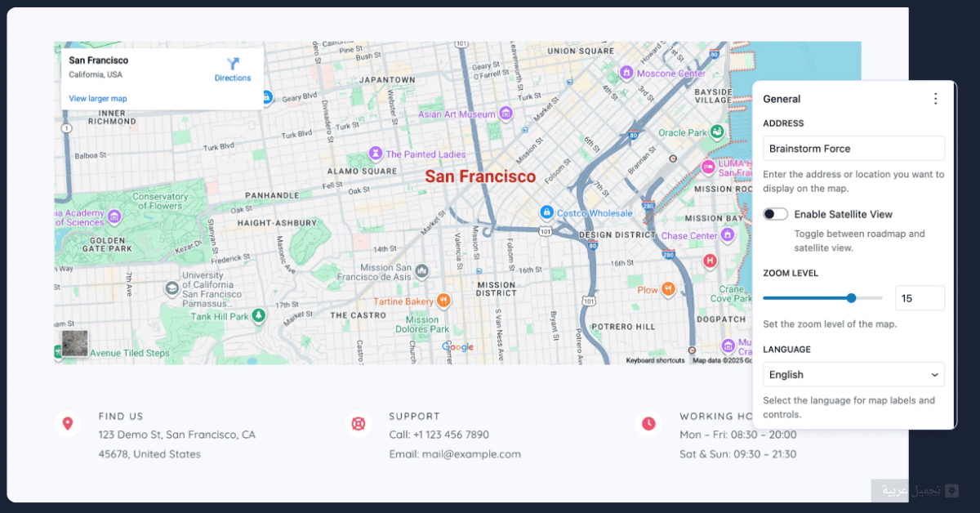Click the Mission Dolores Park label
The height and width of the screenshot is (513, 980).
point(422,324)
